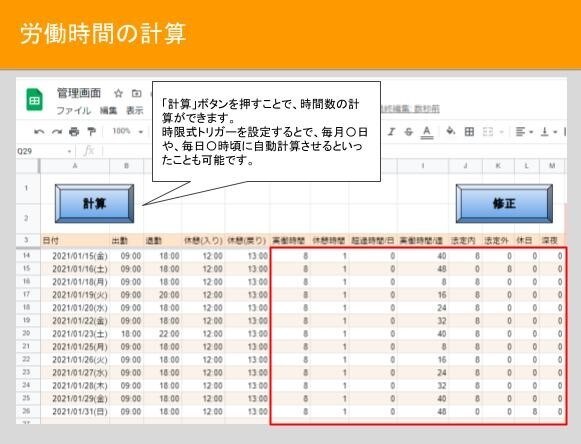Viewport: 581px width, 444px height.
Task: Select the cell 2021/01/29(金)
Action: tap(75, 398)
